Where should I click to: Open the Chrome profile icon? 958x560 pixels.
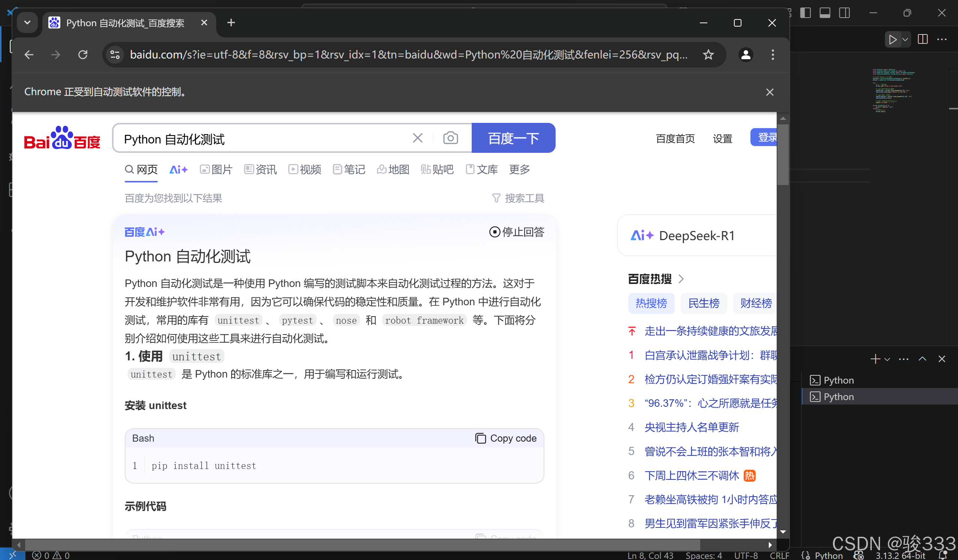(x=746, y=54)
